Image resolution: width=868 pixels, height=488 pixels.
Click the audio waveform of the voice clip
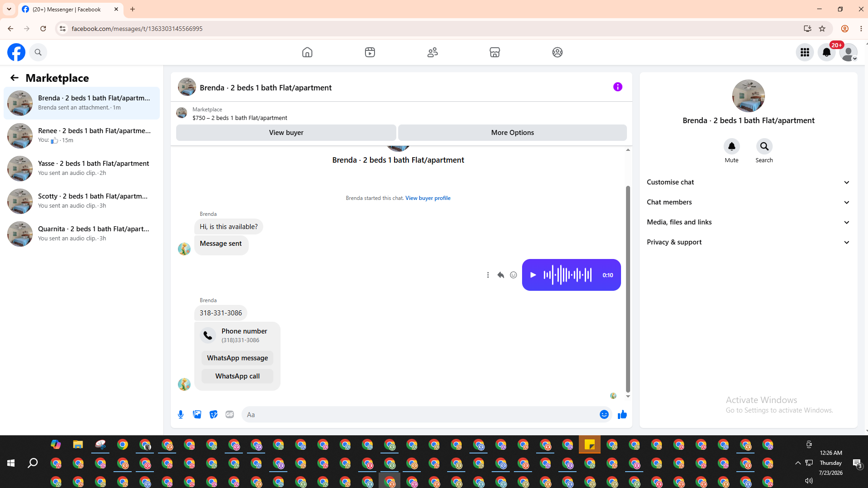click(x=567, y=275)
